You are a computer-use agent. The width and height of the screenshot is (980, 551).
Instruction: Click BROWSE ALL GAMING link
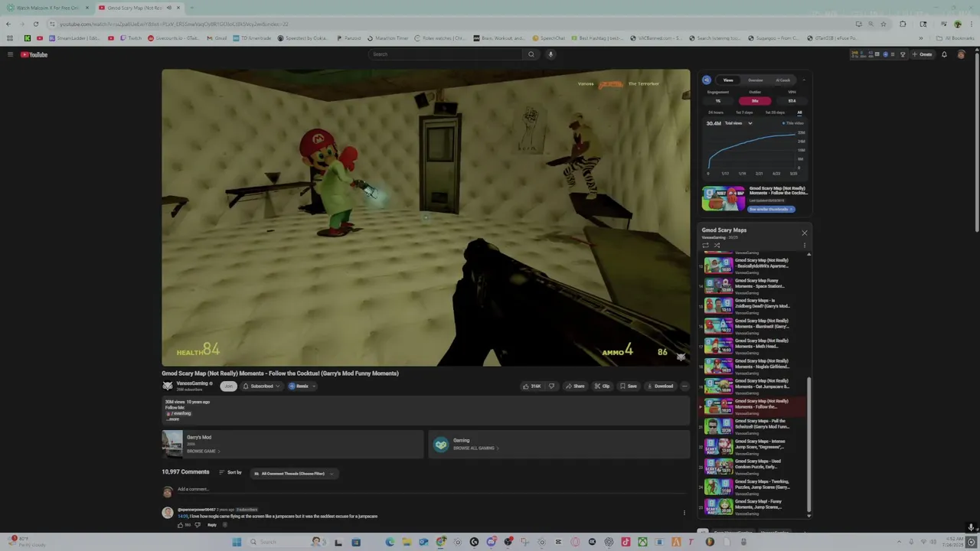[475, 448]
